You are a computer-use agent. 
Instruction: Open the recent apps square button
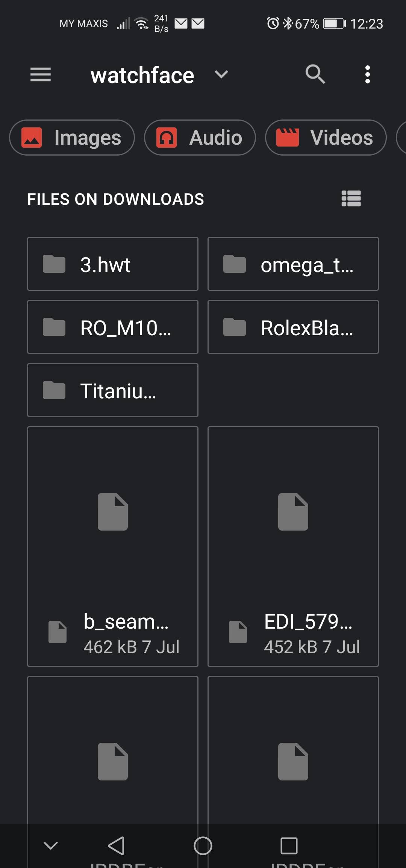pos(289,845)
